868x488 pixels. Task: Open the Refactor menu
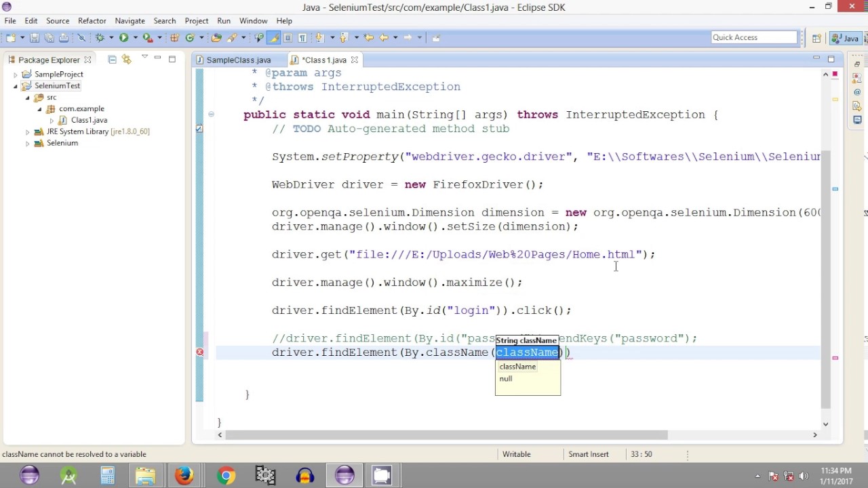tap(92, 21)
